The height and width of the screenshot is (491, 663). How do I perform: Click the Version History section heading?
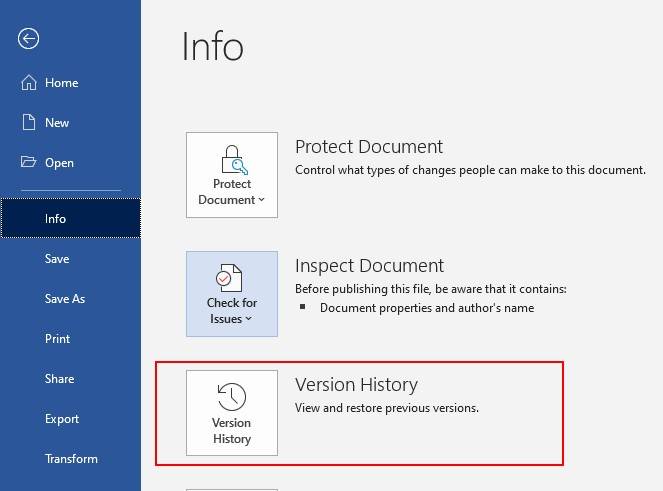(356, 385)
